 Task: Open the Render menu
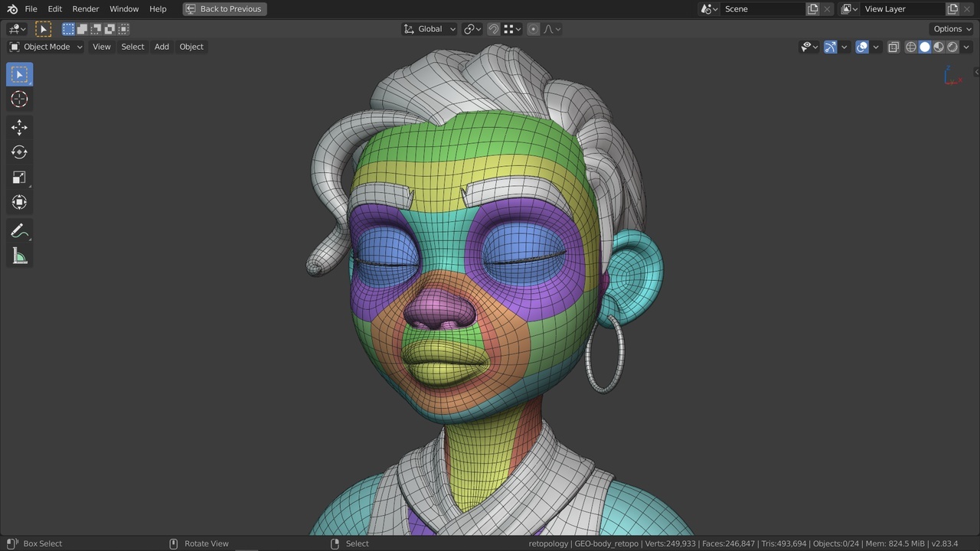[x=85, y=8]
